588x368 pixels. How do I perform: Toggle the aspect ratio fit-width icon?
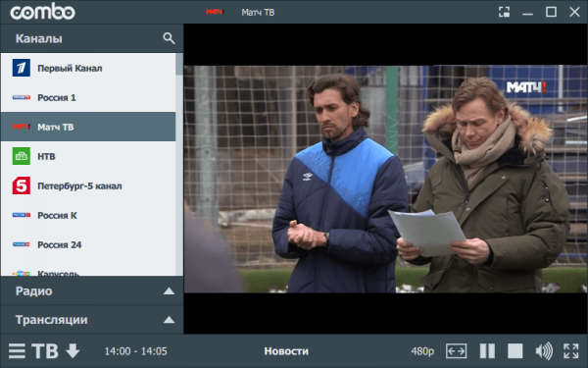[456, 351]
